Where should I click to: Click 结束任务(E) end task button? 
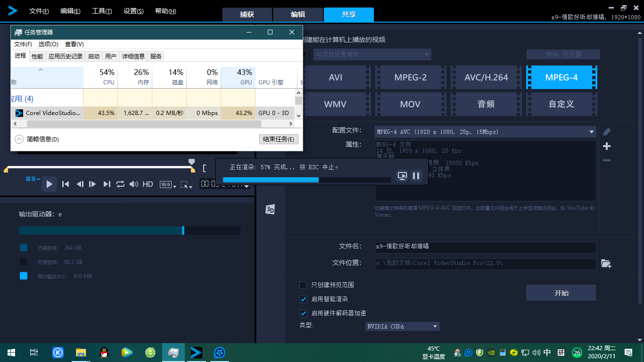[x=279, y=140]
